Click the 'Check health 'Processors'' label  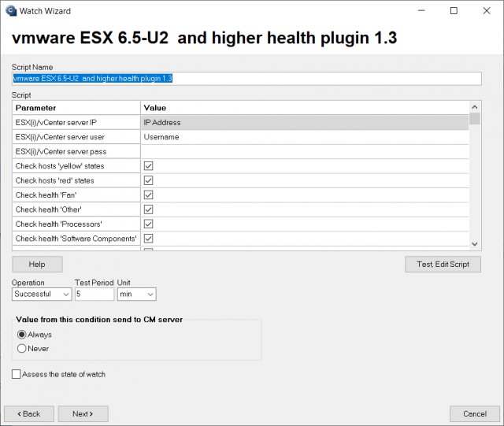[x=59, y=224]
